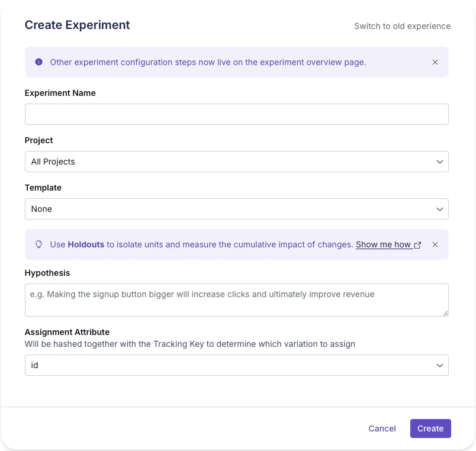Open the Assignment Attribute dropdown showing id

pyautogui.click(x=236, y=365)
